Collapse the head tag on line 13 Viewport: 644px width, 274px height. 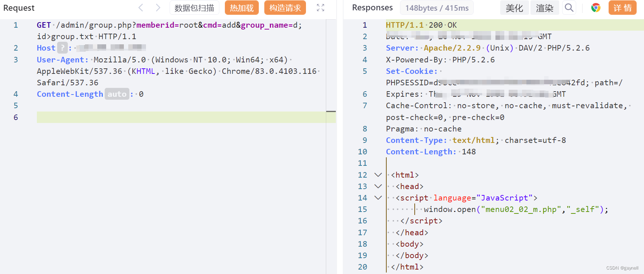click(x=378, y=186)
